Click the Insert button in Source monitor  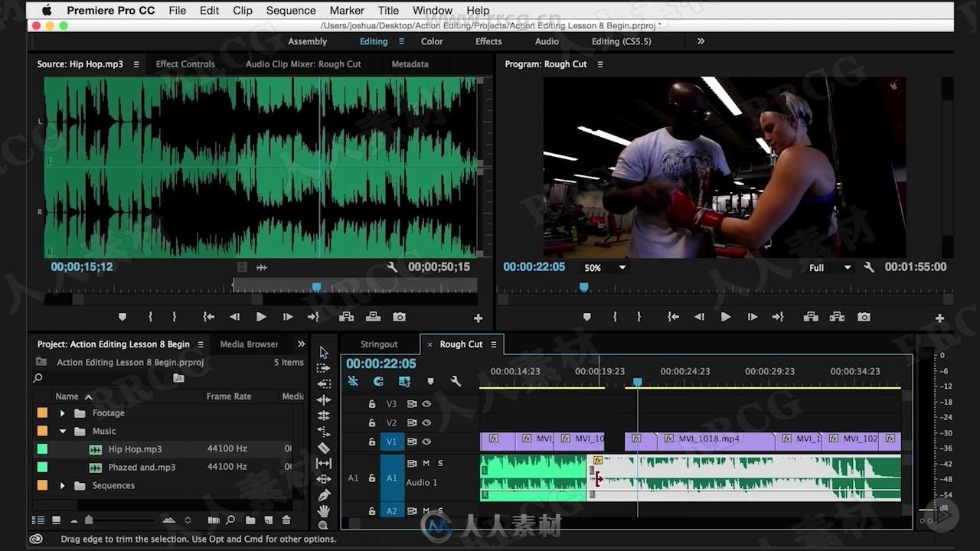coord(346,317)
